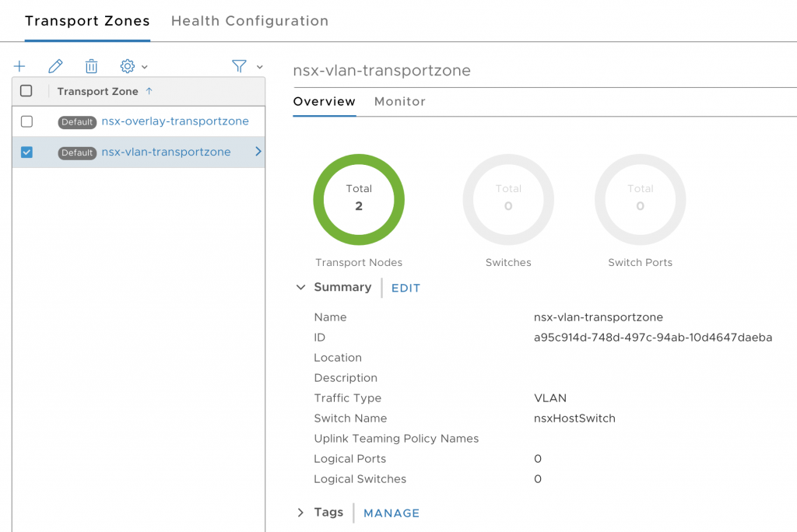Click the Location label in Summary
Screen dimensions: 797x532
(x=338, y=358)
